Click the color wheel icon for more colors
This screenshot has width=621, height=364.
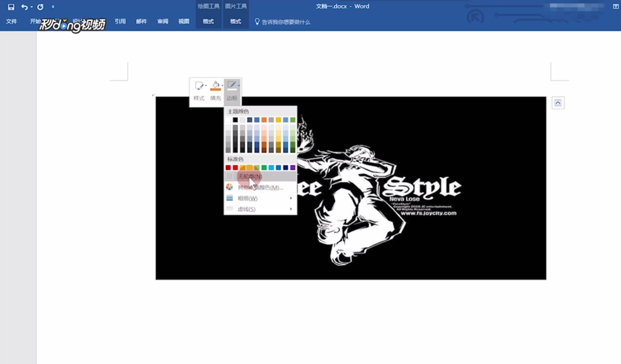click(x=229, y=187)
